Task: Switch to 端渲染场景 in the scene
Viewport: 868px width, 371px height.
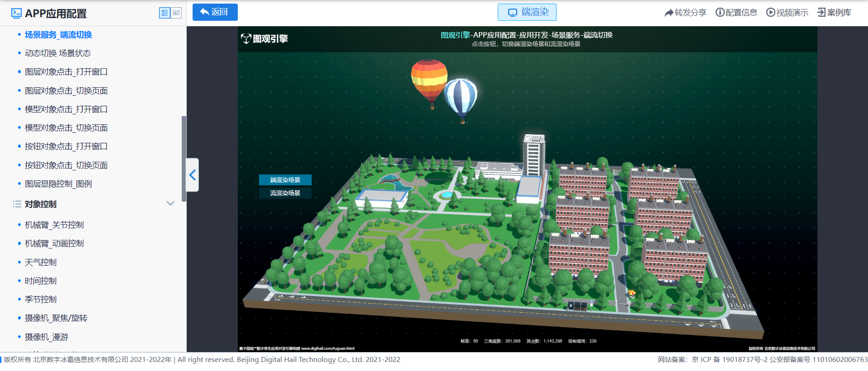Action: pos(285,180)
